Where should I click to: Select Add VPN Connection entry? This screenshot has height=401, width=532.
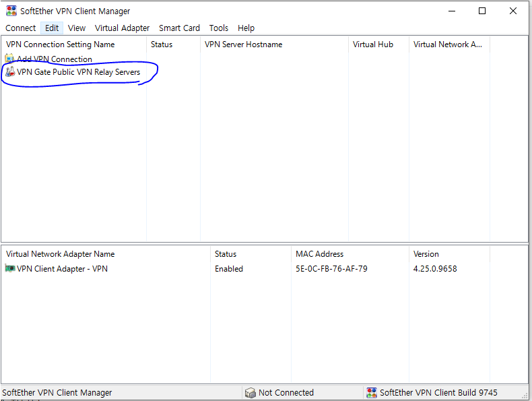point(55,59)
